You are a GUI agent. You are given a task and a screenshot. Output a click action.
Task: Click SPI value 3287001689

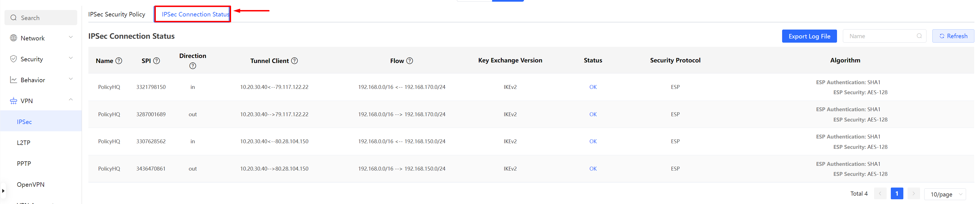pyautogui.click(x=151, y=115)
